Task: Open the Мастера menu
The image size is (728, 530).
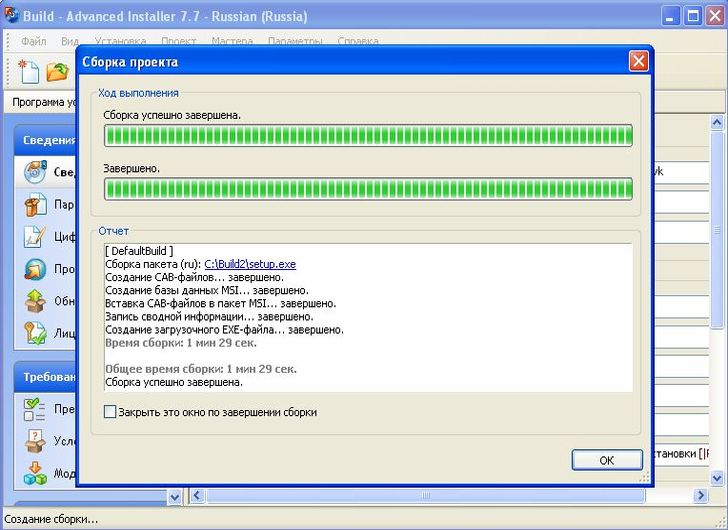Action: pos(232,41)
